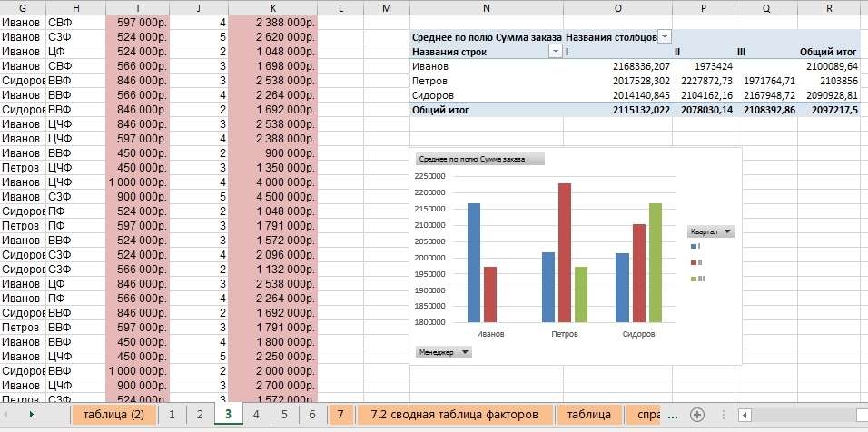The image size is (868, 432).
Task: Click red legend swatch for quarter II
Action: tap(694, 263)
